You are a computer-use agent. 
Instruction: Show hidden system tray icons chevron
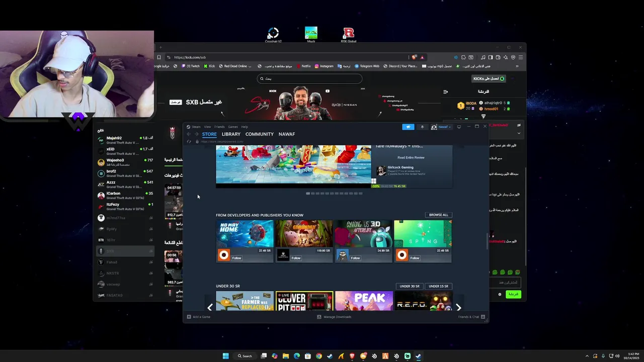pos(587,356)
